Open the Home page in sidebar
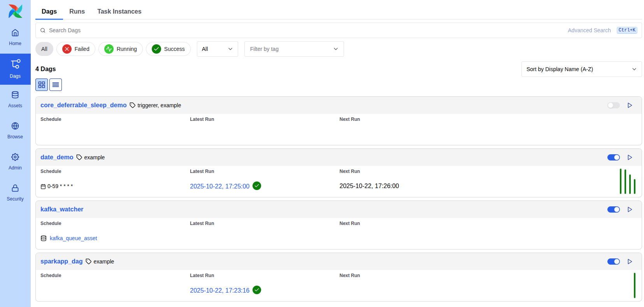Screen dimensions: 644x307 pos(15,37)
